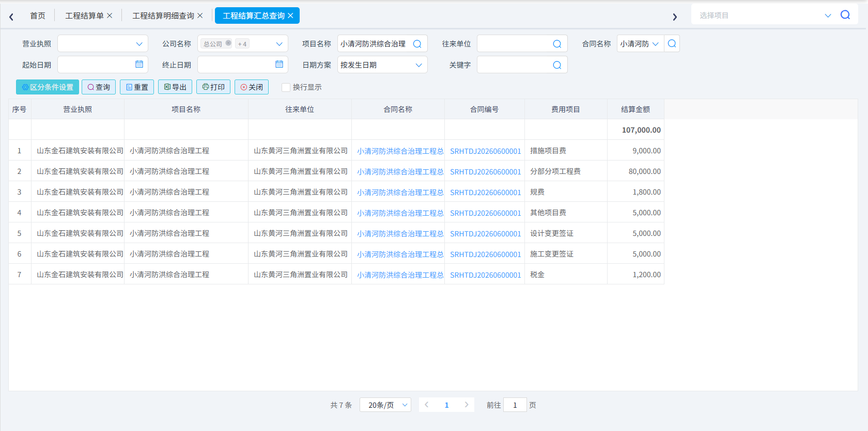Open contract number link in row 3

(486, 193)
